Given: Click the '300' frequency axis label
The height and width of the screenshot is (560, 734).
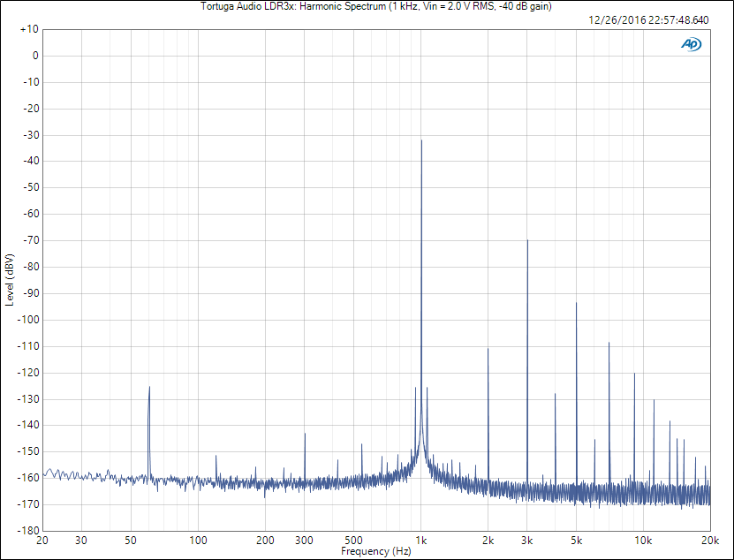Looking at the screenshot, I should (x=304, y=541).
